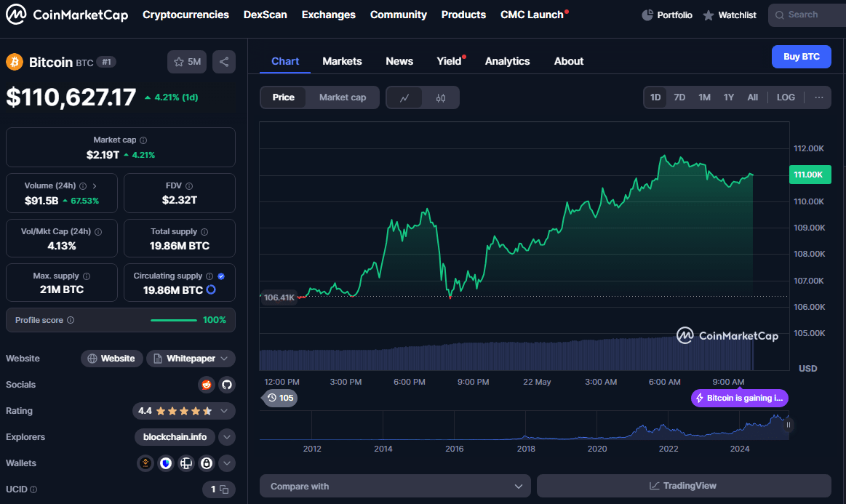Copy the UCID value
Screen dimensions: 846x504
click(x=225, y=489)
